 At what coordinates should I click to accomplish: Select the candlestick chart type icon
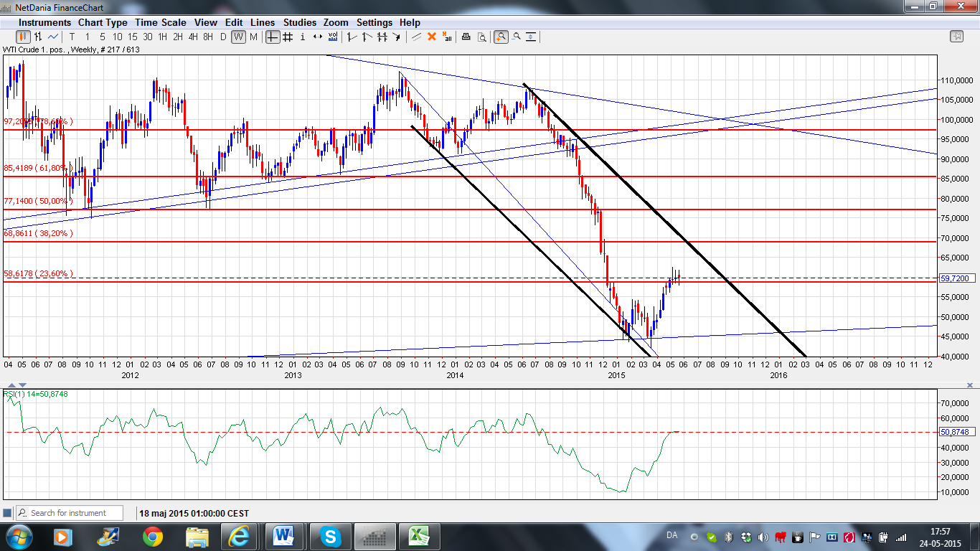coord(23,37)
